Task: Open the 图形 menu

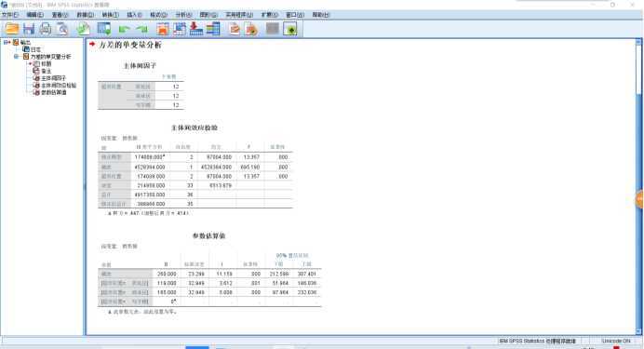Action: coord(208,15)
